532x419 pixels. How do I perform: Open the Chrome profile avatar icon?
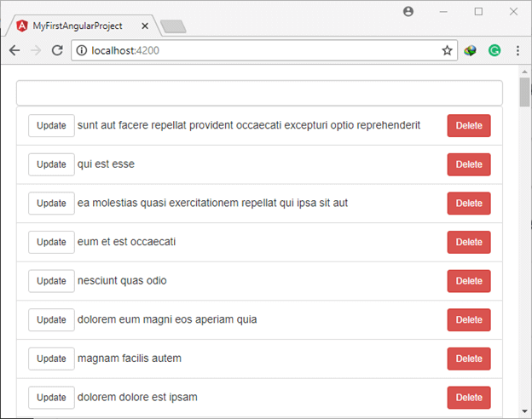(408, 12)
